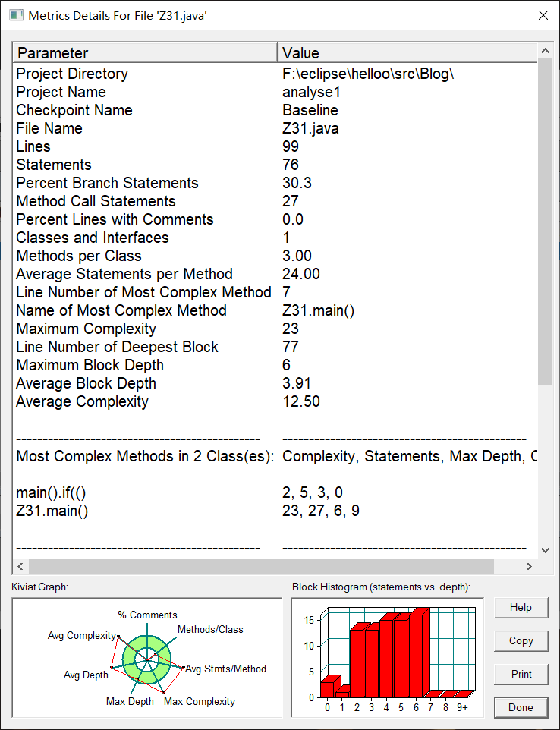This screenshot has height=730, width=560.
Task: Click the Help button
Action: (521, 608)
